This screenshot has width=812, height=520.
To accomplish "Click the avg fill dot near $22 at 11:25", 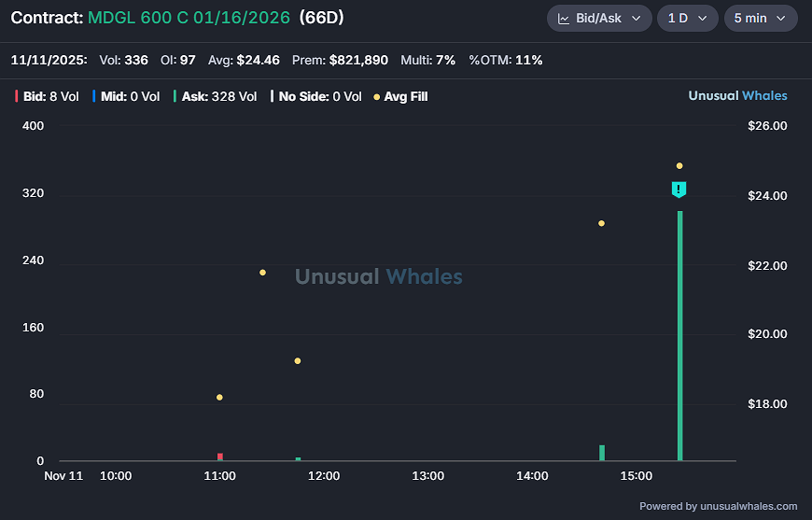I will 262,273.
